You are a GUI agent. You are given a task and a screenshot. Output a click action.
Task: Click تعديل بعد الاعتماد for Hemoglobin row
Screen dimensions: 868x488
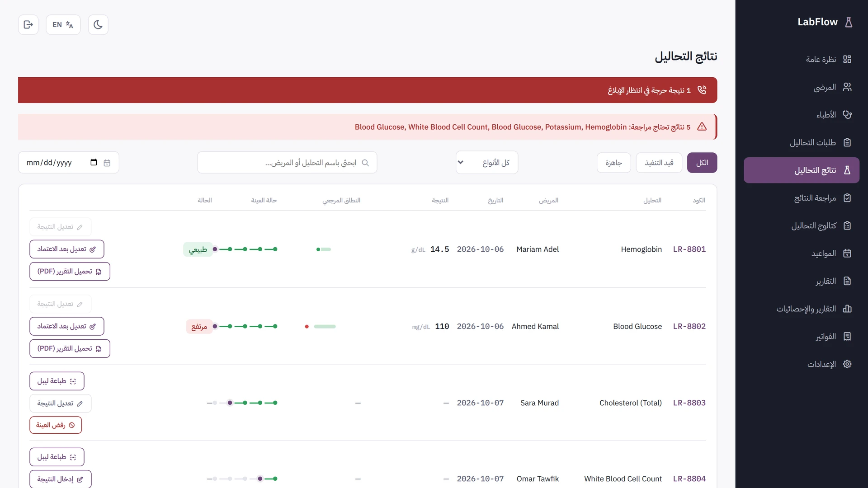(x=67, y=249)
